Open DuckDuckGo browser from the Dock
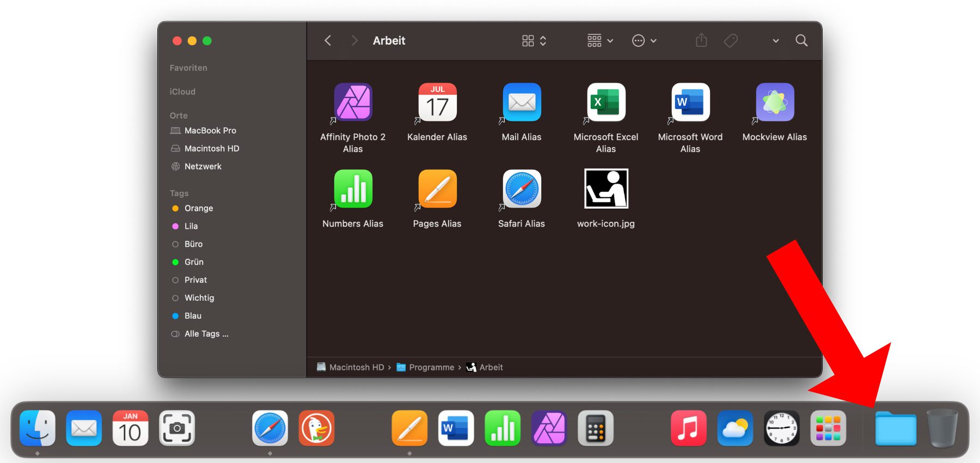The width and height of the screenshot is (980, 463). (x=316, y=428)
